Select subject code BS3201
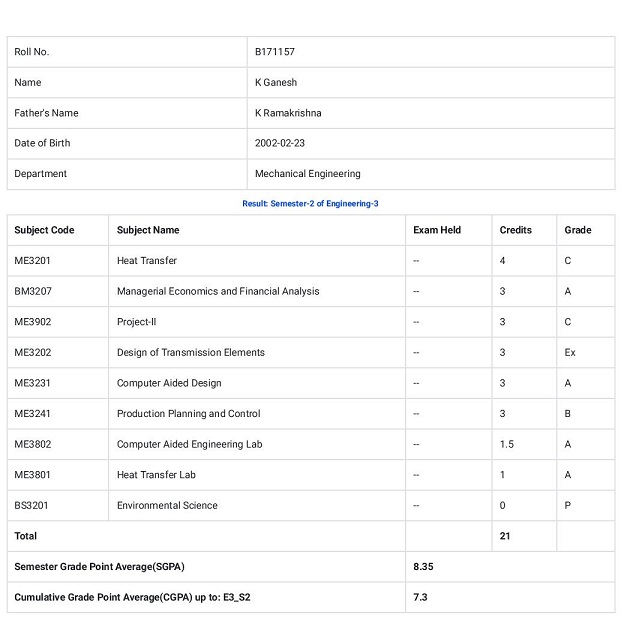The width and height of the screenshot is (621, 624). pyautogui.click(x=31, y=506)
